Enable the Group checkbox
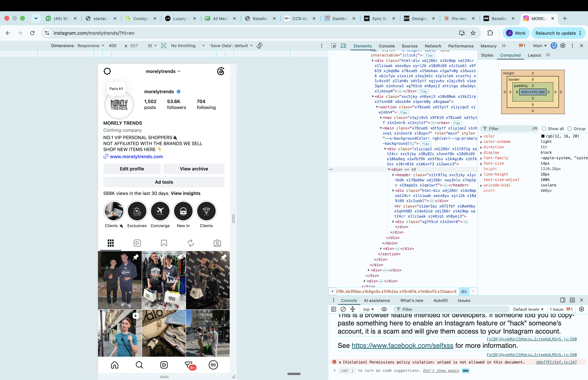 click(570, 129)
